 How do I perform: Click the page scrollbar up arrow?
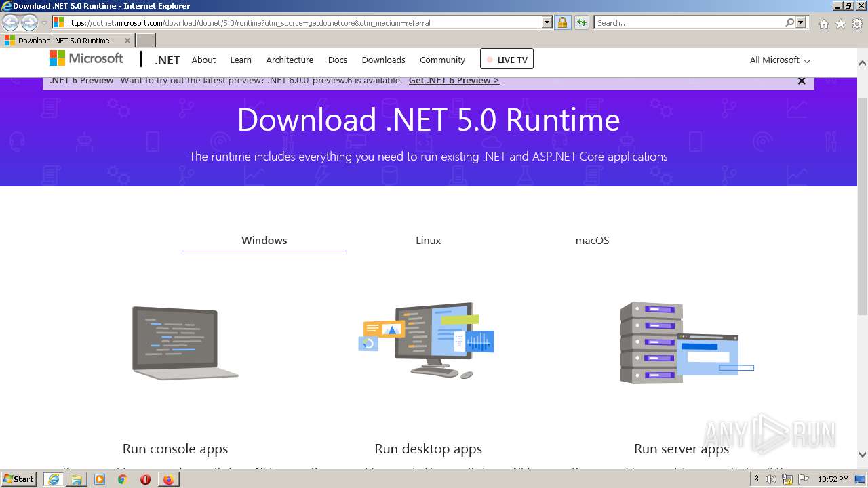point(863,63)
